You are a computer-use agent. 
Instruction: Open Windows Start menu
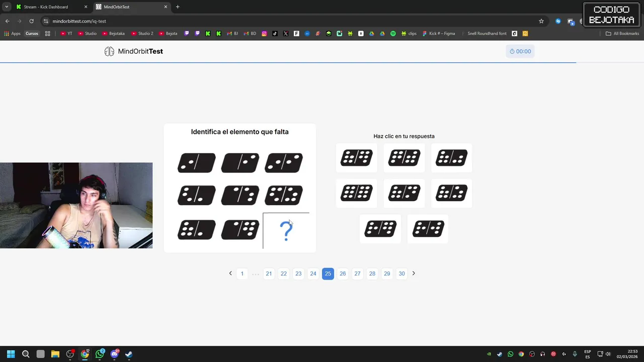11,354
